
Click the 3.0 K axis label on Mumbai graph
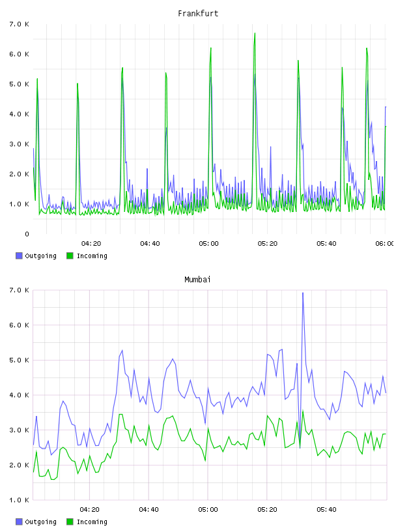[x=20, y=430]
